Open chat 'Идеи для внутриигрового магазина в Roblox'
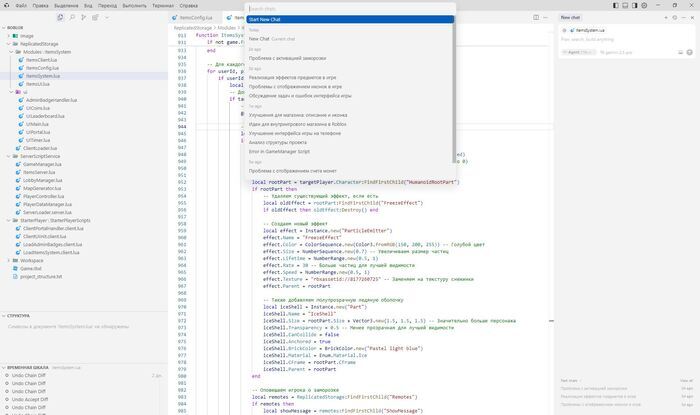700x415 pixels. click(350, 124)
